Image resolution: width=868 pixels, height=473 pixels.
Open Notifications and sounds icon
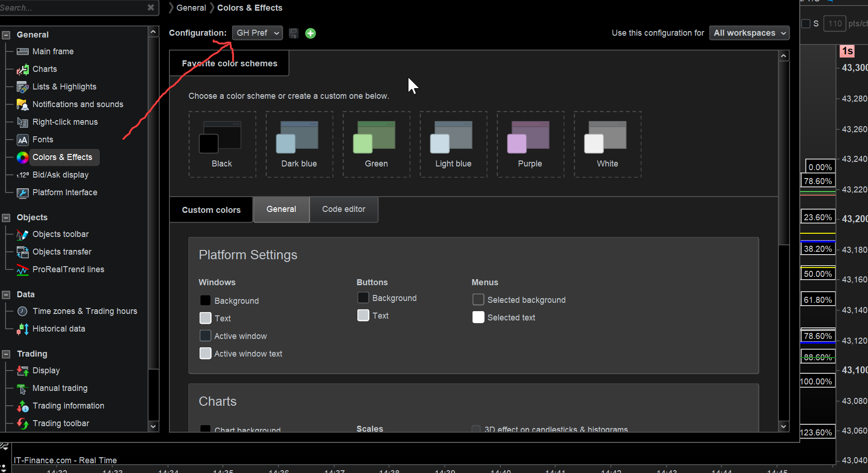coord(22,104)
